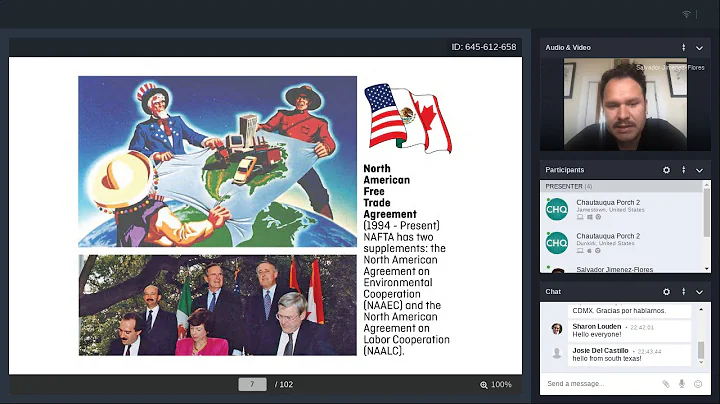
Task: Click the chat microphone icon
Action: coord(682,384)
